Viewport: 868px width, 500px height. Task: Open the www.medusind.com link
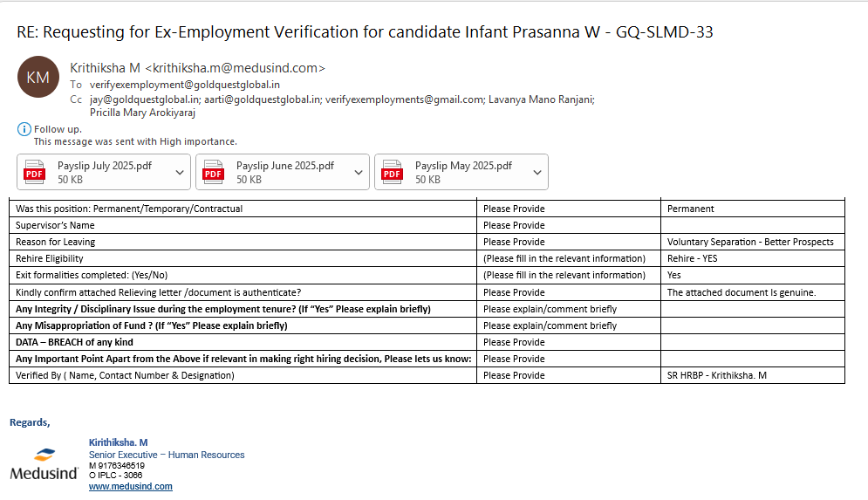coord(130,487)
